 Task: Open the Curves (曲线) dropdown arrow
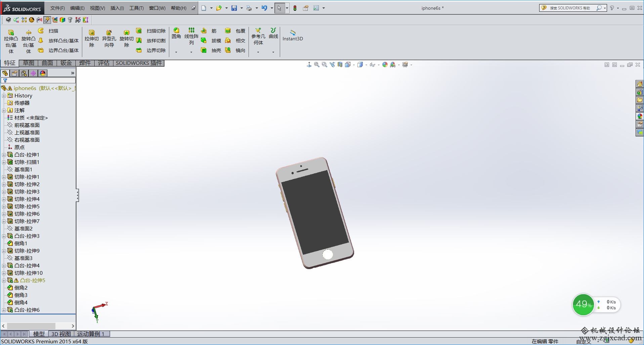coord(273,52)
